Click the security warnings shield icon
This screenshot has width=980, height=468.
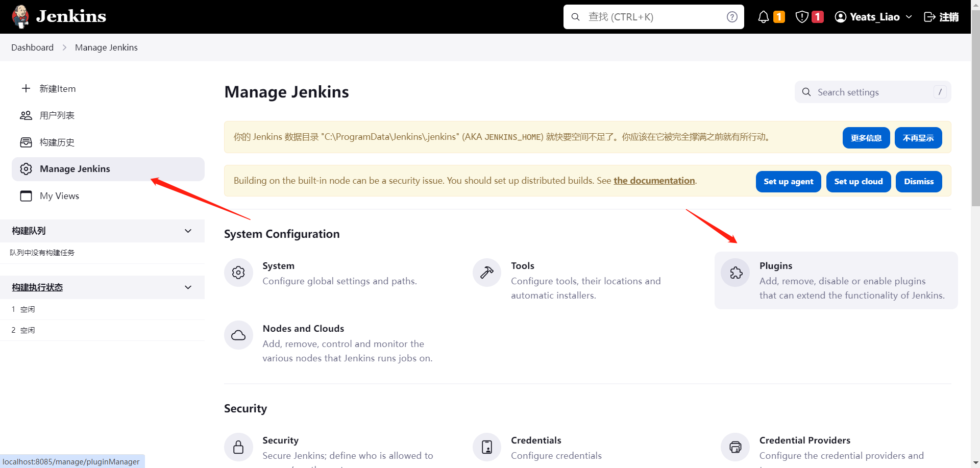pyautogui.click(x=801, y=16)
